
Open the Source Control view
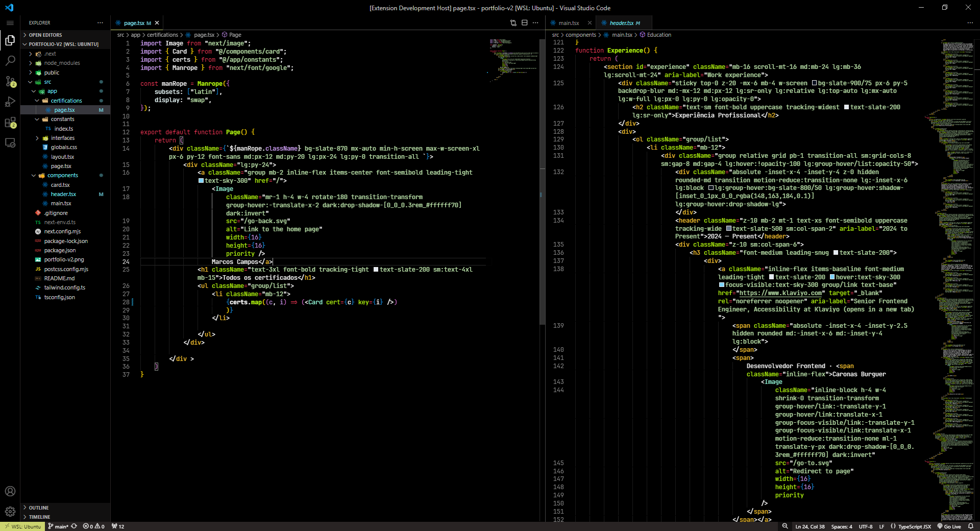[x=10, y=81]
